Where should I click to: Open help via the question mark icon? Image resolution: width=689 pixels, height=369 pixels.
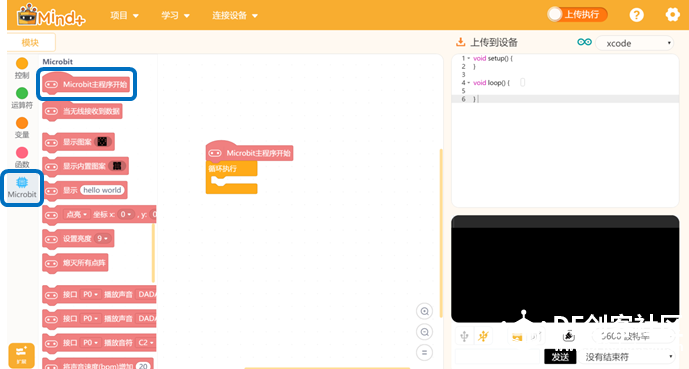click(x=636, y=15)
